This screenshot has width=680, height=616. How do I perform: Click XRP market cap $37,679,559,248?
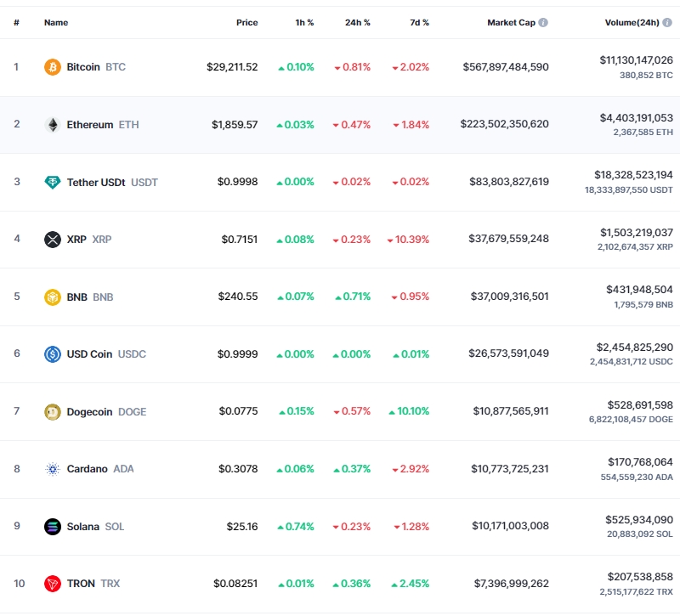[508, 239]
